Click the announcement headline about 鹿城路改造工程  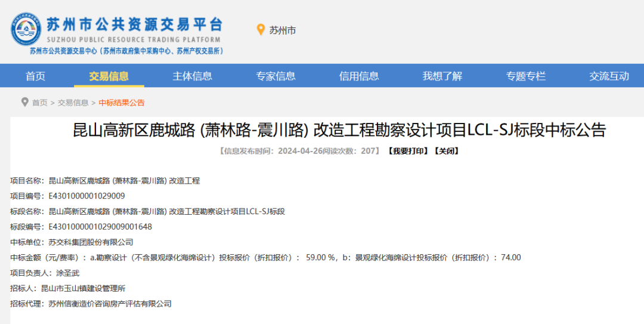point(339,130)
